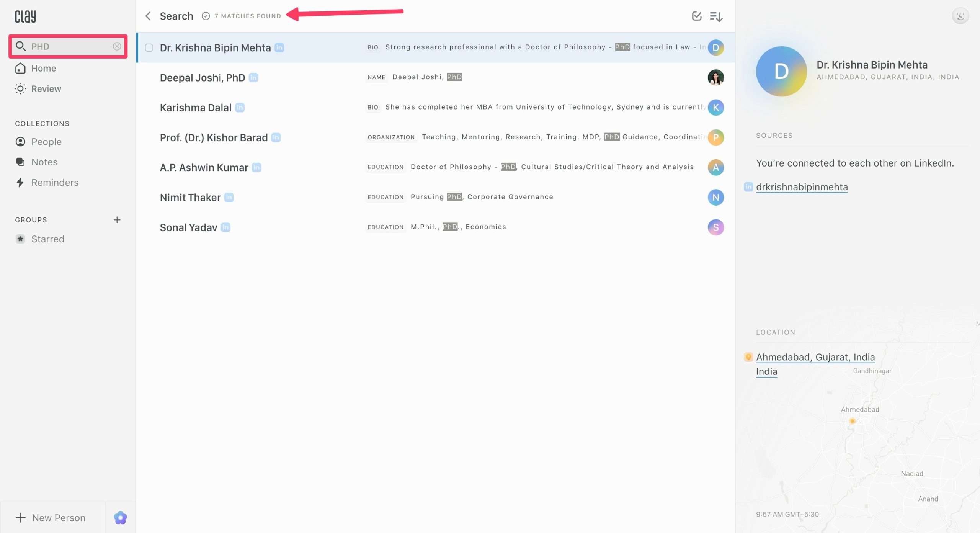Click the ORGANIZATION tag in Kishor Barad's row
This screenshot has height=533, width=980.
pos(391,137)
